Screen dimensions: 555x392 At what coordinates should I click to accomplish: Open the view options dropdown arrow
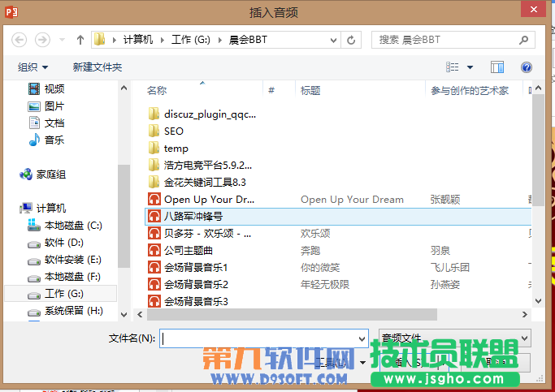470,67
